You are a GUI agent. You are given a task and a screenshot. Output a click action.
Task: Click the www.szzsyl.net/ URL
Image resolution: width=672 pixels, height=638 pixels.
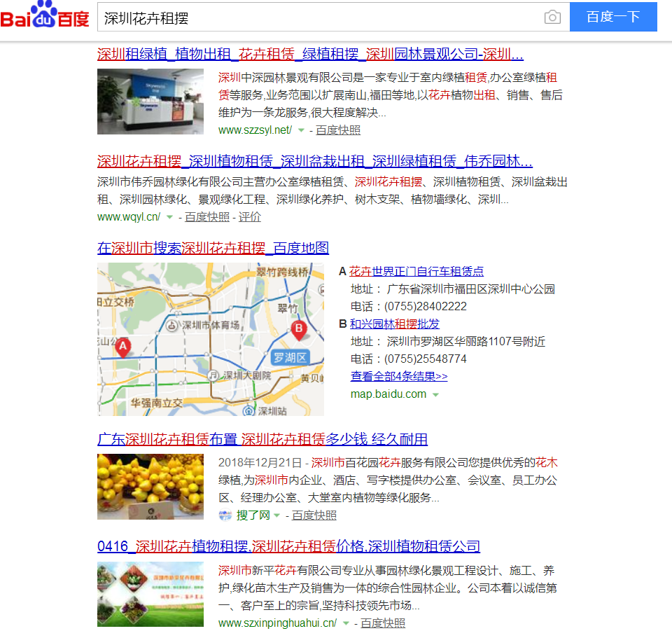click(255, 130)
